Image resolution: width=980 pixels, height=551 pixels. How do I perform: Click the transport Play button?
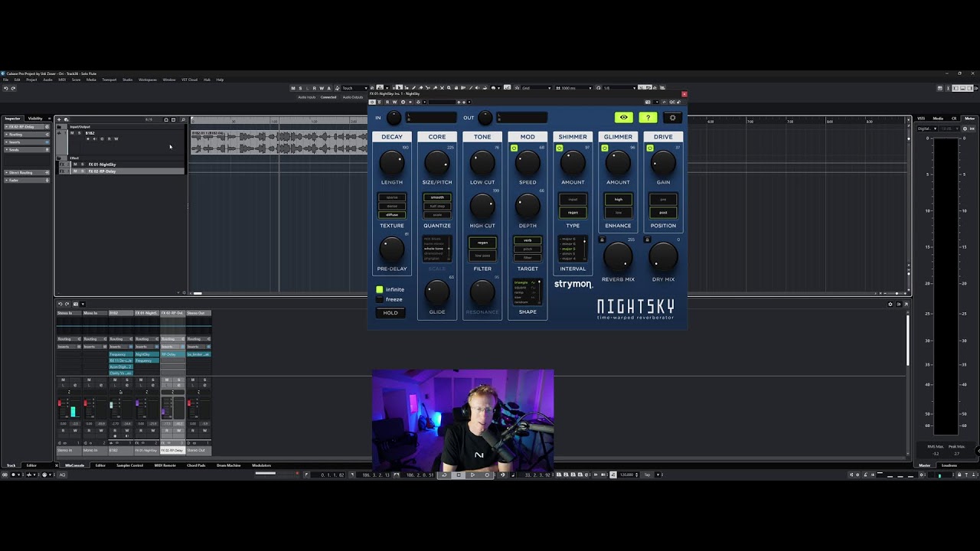[472, 474]
